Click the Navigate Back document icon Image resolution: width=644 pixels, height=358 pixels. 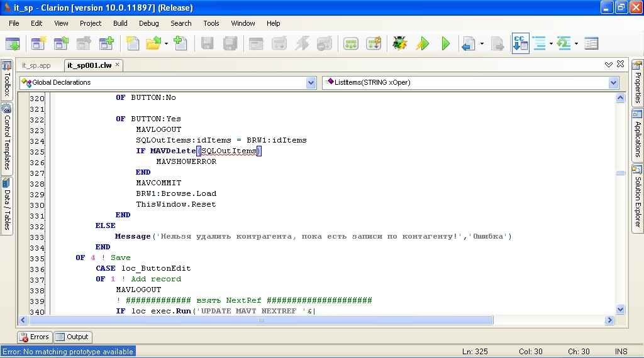(x=468, y=43)
